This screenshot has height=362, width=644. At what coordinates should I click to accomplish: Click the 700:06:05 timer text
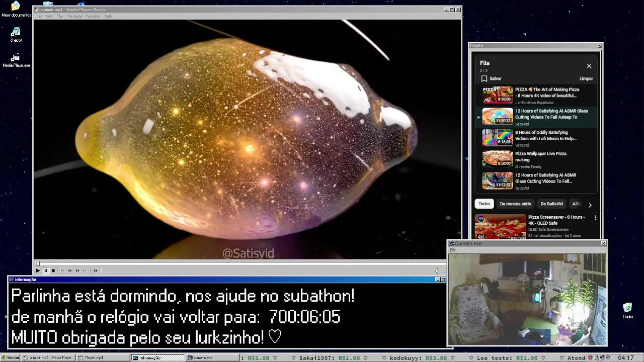[x=304, y=317]
